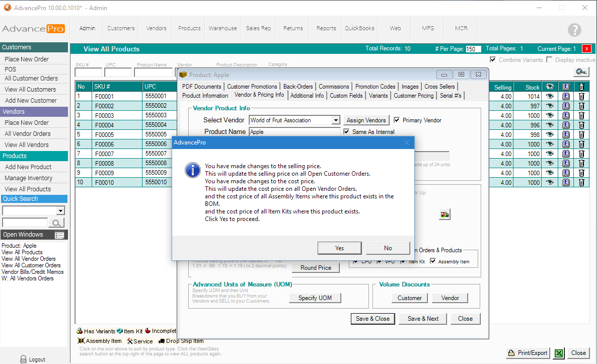Screen dimensions: 597x364
Task: Click the ViewGlass search button above table
Action: tap(581, 72)
